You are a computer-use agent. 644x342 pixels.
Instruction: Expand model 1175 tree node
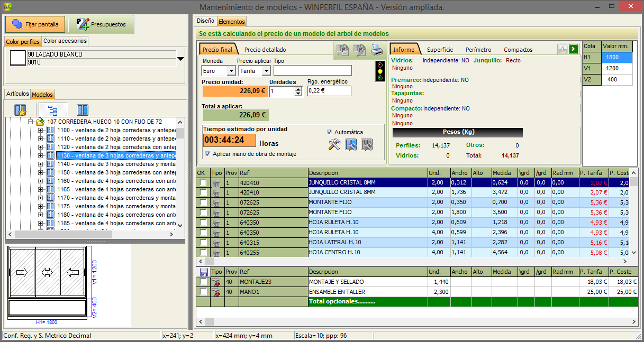pyautogui.click(x=41, y=206)
